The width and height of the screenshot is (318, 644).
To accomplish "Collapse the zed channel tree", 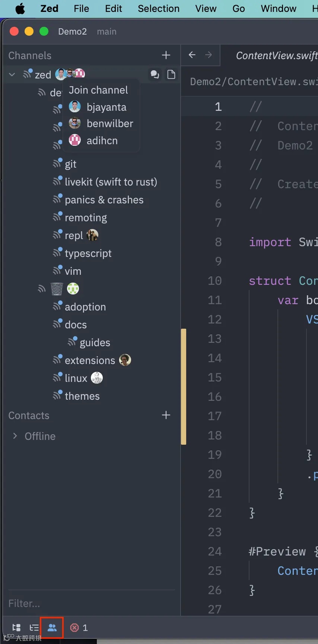I will click(x=12, y=74).
